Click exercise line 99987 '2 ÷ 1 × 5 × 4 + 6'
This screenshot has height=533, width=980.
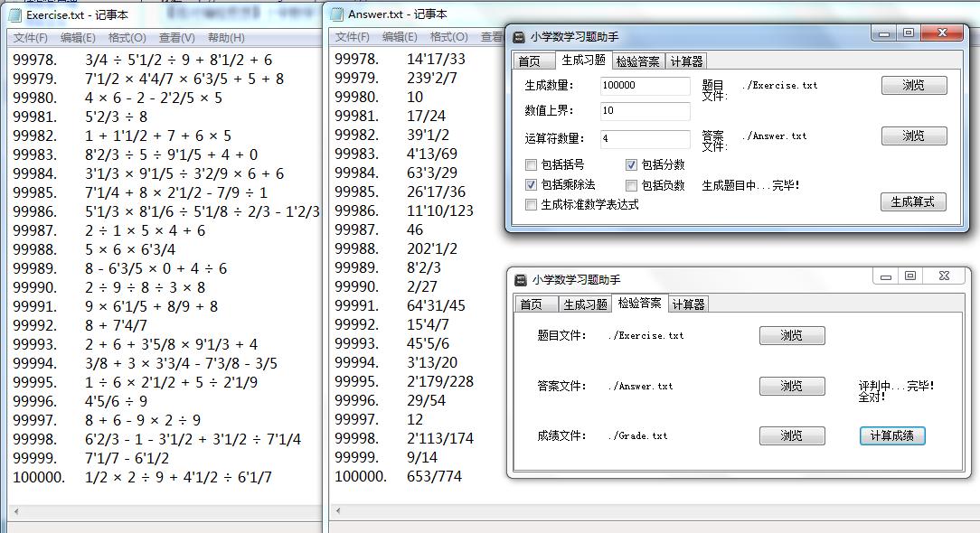[x=145, y=231]
